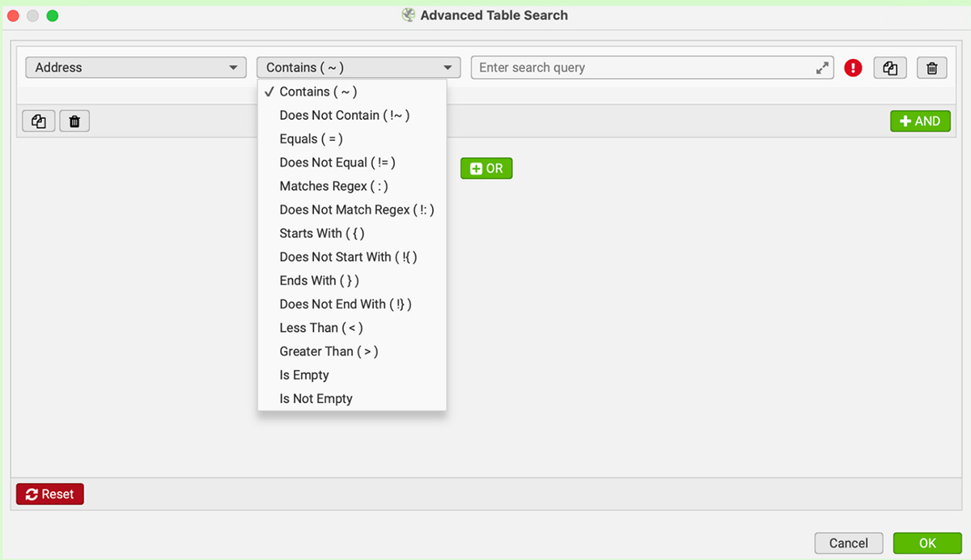The image size is (971, 560).
Task: Collapse the Contains ( ~ ) operator dropdown
Action: (x=358, y=68)
